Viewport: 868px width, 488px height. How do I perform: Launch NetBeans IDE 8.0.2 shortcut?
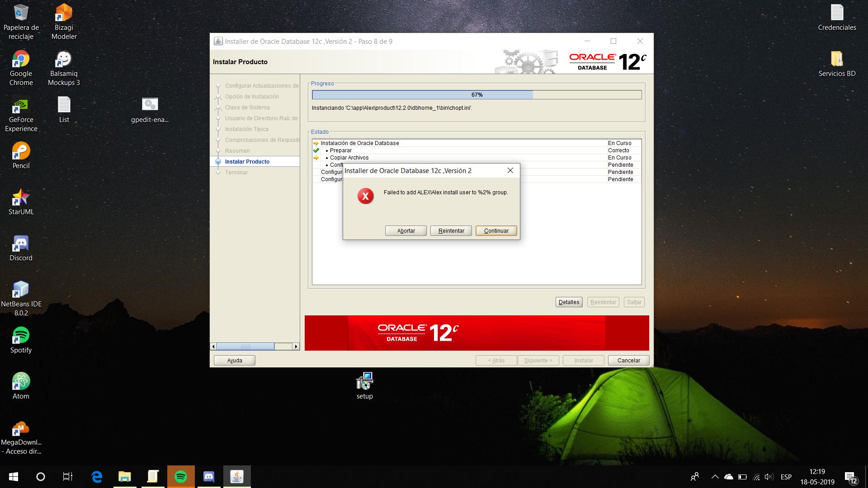point(21,298)
